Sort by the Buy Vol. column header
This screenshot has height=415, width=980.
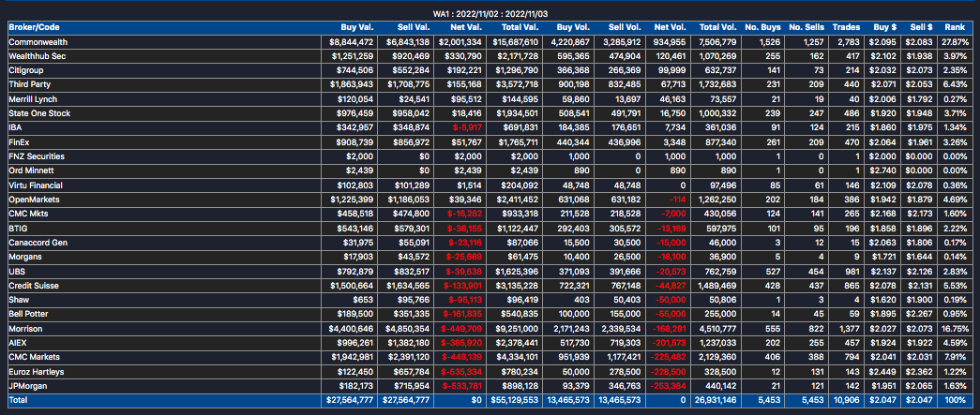coord(572,27)
